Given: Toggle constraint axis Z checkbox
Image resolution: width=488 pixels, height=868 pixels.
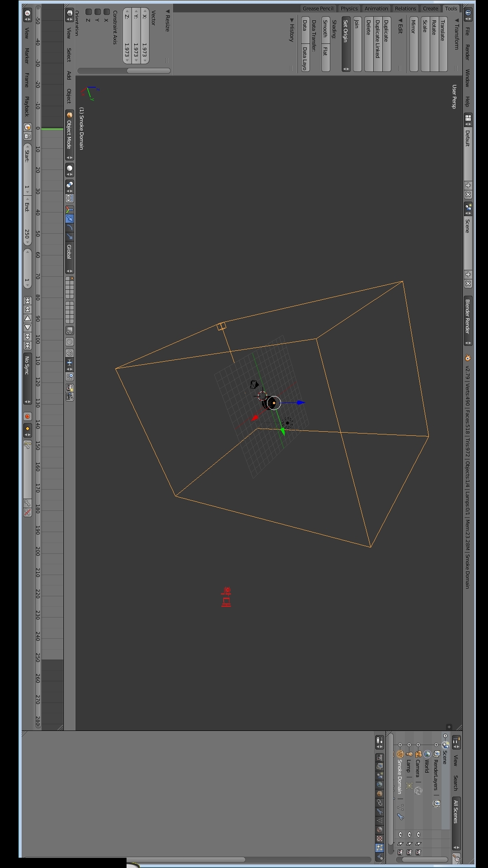Looking at the screenshot, I should (89, 11).
